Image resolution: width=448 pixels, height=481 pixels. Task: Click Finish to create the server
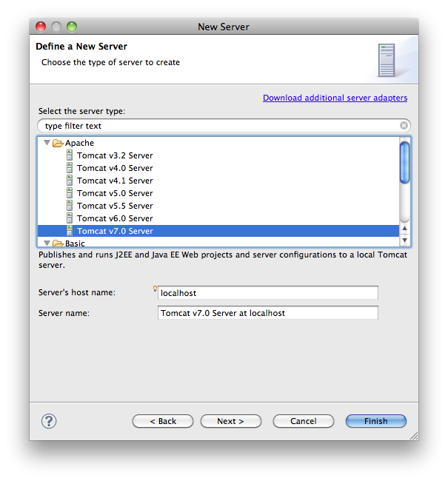(x=376, y=421)
